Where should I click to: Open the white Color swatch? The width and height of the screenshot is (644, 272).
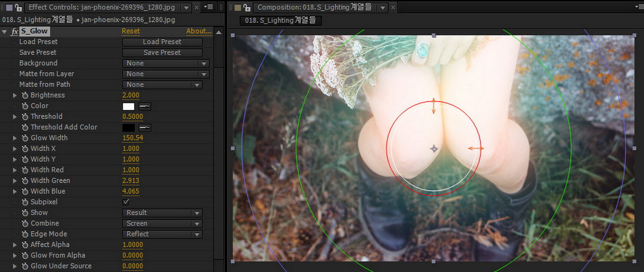tap(128, 106)
